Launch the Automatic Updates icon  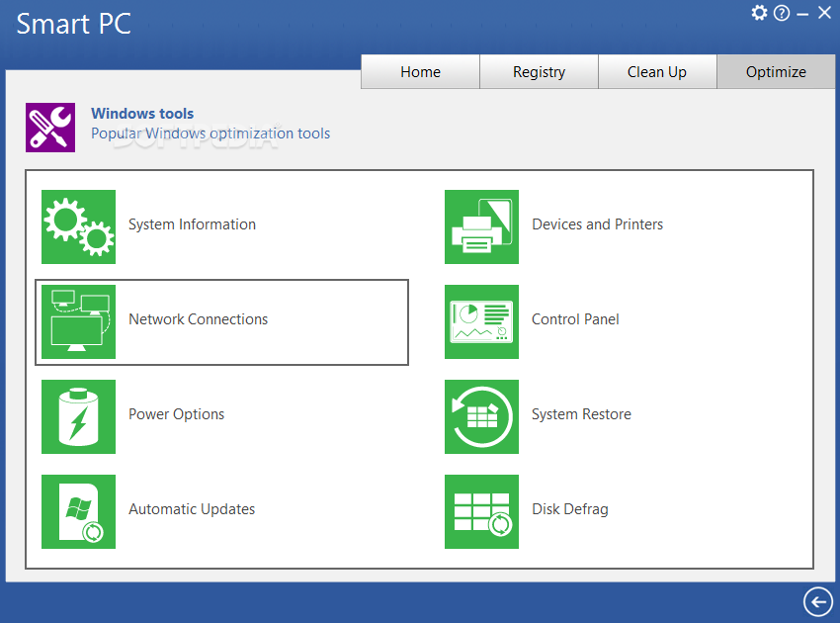click(x=78, y=511)
